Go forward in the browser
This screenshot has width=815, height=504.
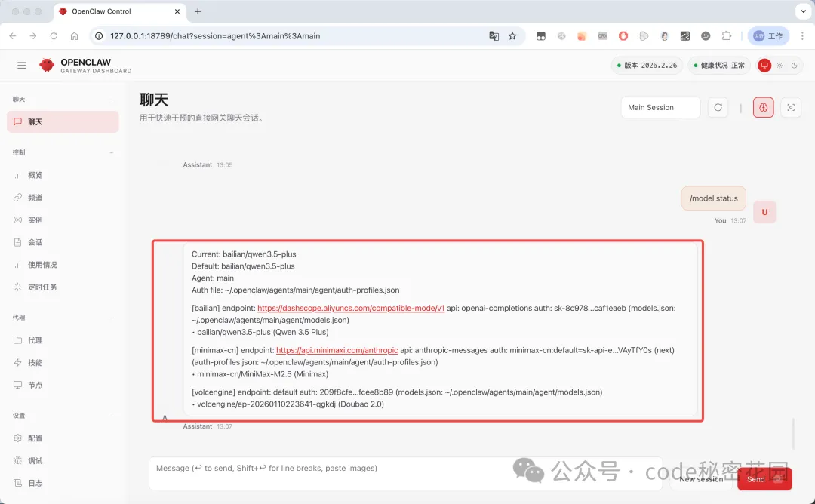point(33,36)
